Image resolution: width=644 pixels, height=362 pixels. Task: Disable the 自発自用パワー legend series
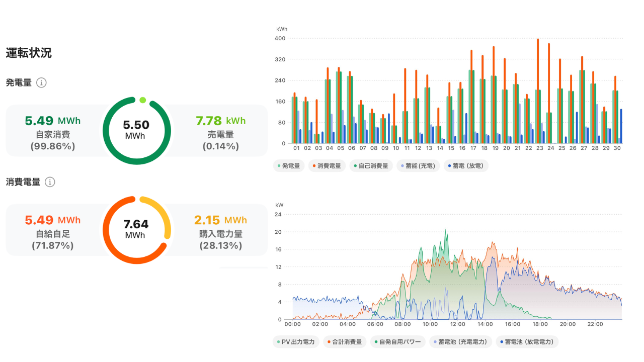tap(398, 342)
